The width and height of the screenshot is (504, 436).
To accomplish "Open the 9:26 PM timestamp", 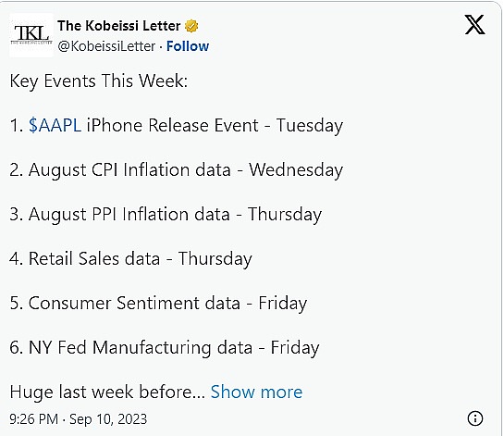I will pos(33,419).
